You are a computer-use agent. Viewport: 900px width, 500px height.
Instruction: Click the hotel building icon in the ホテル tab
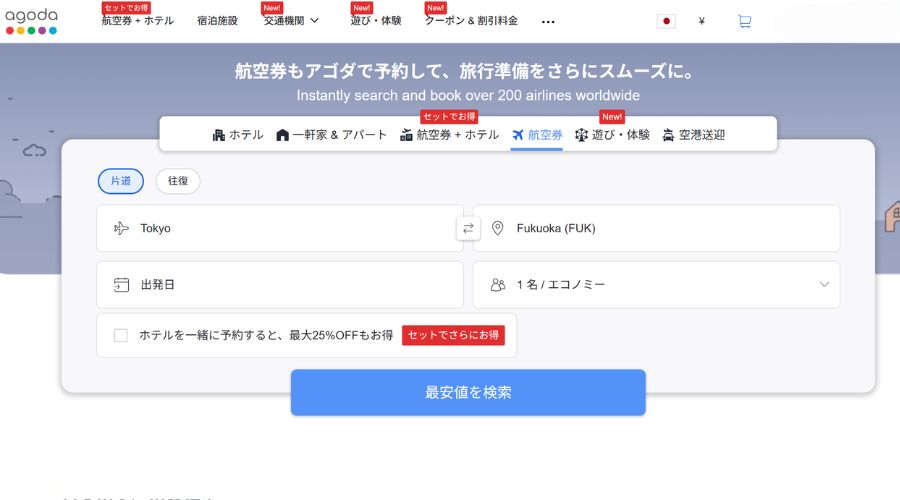(219, 135)
